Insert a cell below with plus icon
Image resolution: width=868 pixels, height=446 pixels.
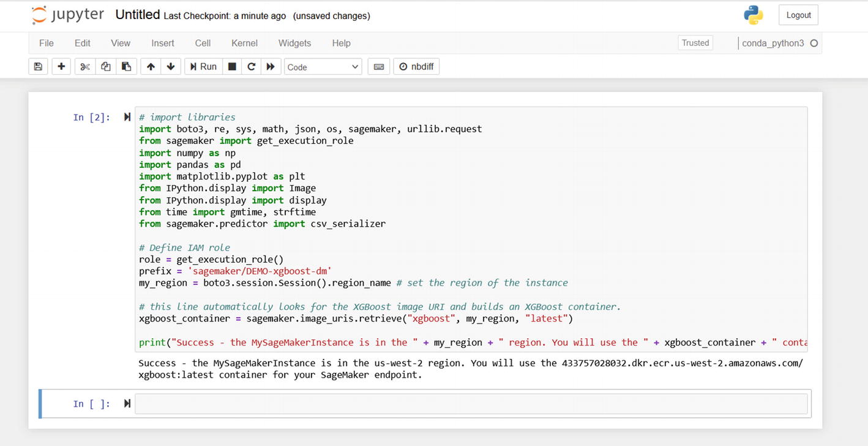pyautogui.click(x=61, y=67)
